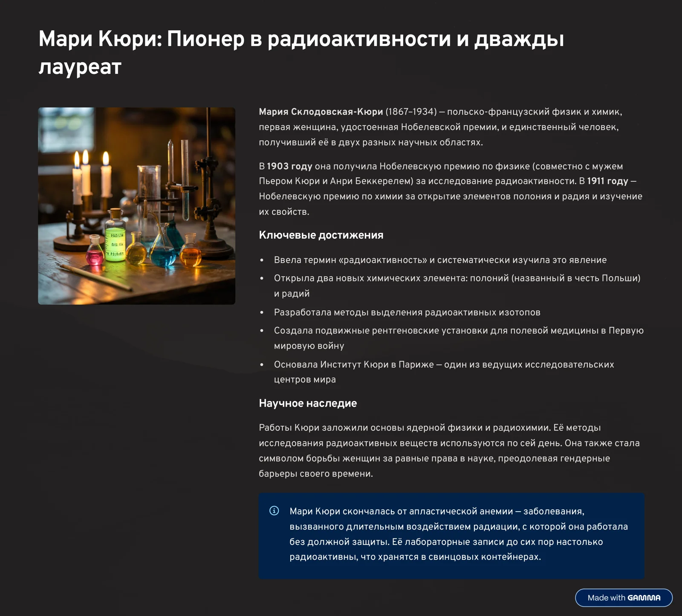Click the bullet 'Разработала методы выделения радиоактивных изотопов'

[407, 312]
